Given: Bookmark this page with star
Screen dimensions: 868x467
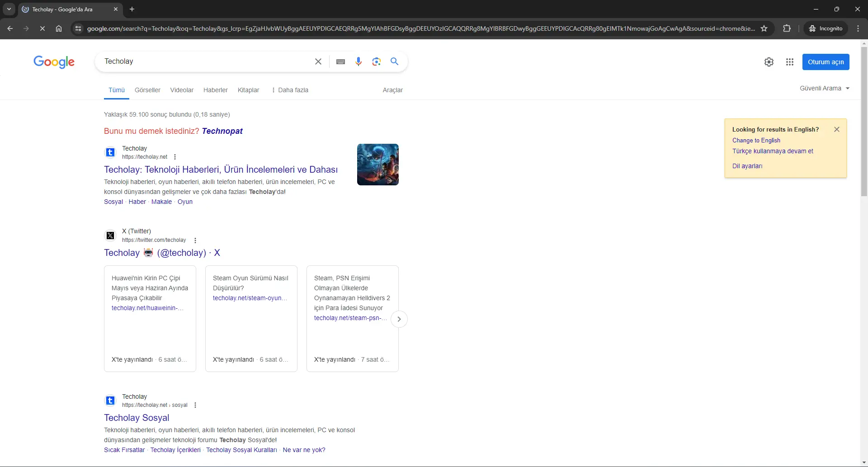Looking at the screenshot, I should click(764, 28).
